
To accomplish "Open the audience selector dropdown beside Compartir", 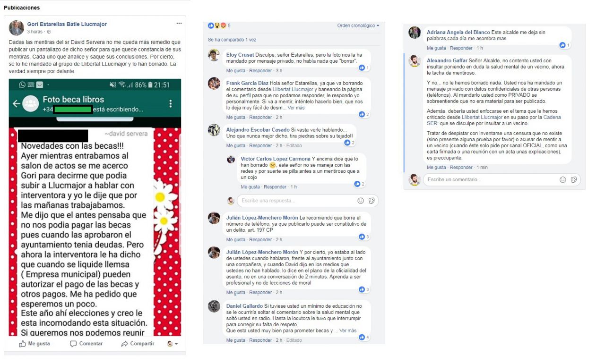I will [173, 344].
